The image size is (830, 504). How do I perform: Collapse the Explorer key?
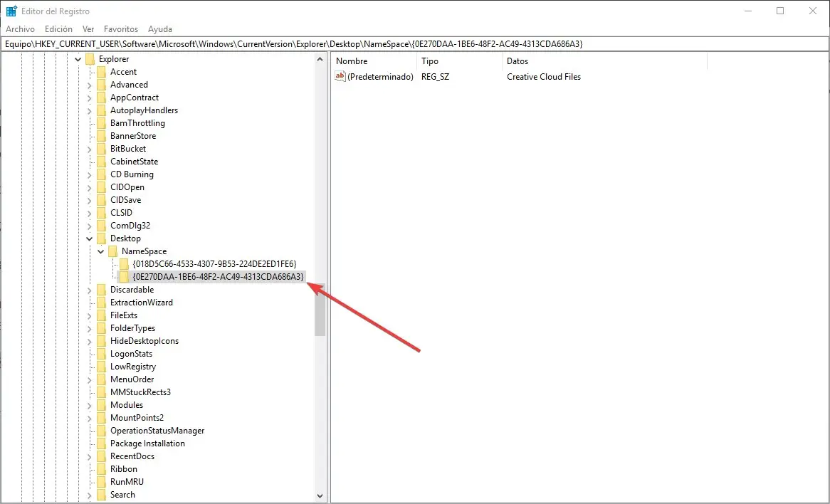(x=78, y=59)
